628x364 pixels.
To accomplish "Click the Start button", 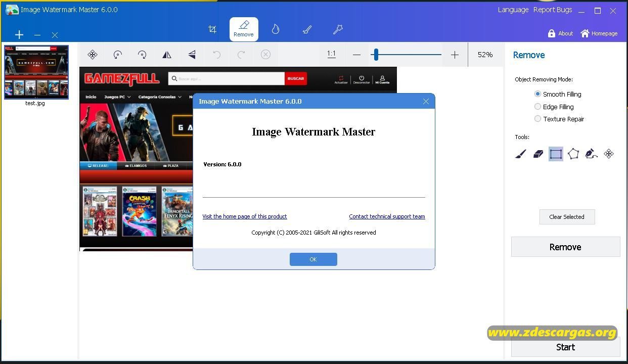I will [x=565, y=347].
